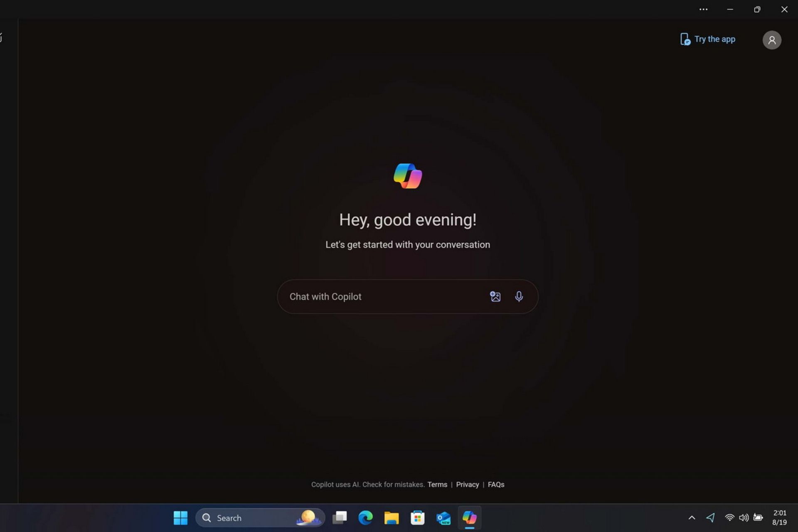798x532 pixels.
Task: Click the Copilot logo icon
Action: coord(407,175)
